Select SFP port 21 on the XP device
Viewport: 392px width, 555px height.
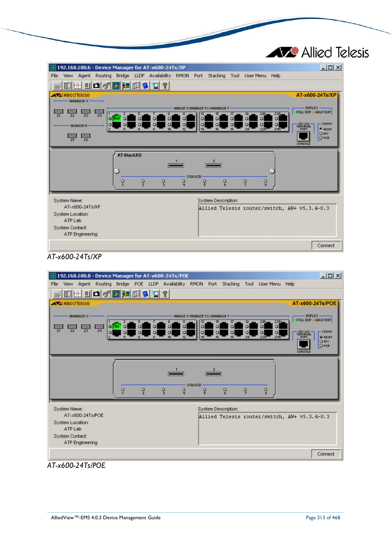[59, 111]
